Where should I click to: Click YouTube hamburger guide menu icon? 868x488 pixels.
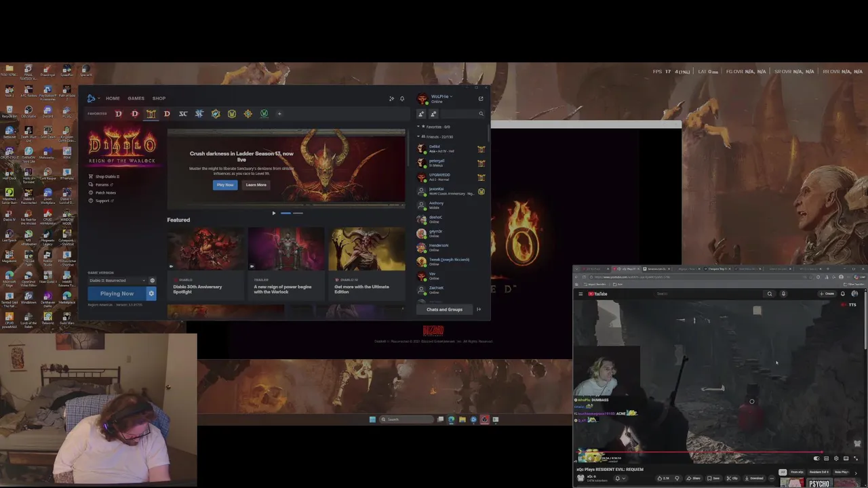click(x=580, y=294)
